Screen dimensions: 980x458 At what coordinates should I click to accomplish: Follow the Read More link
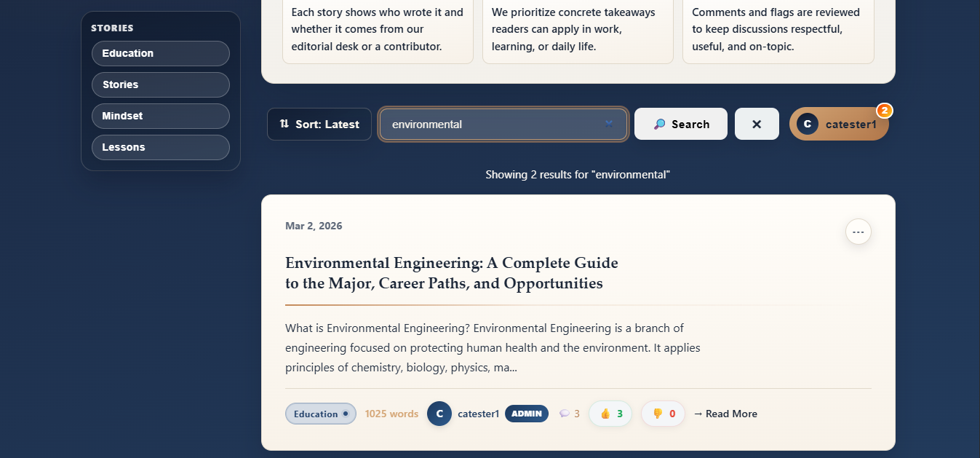pos(725,414)
